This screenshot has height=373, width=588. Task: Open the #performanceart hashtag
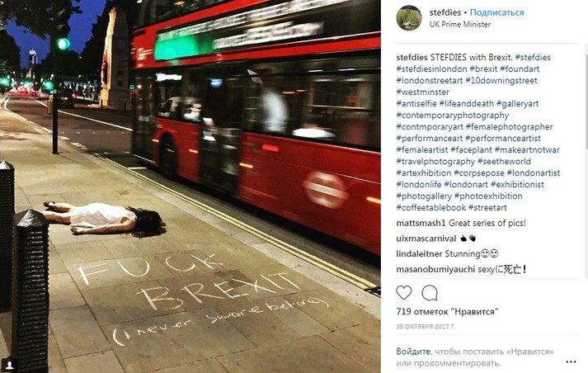[430, 139]
